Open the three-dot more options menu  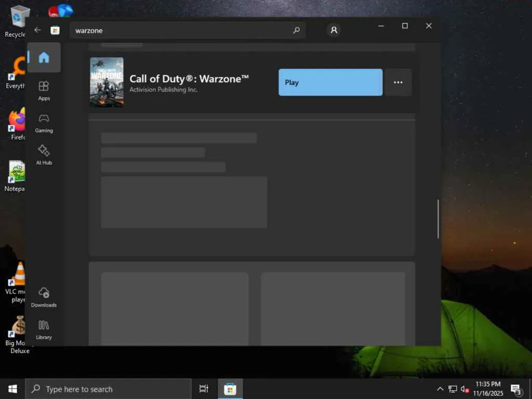pyautogui.click(x=398, y=83)
